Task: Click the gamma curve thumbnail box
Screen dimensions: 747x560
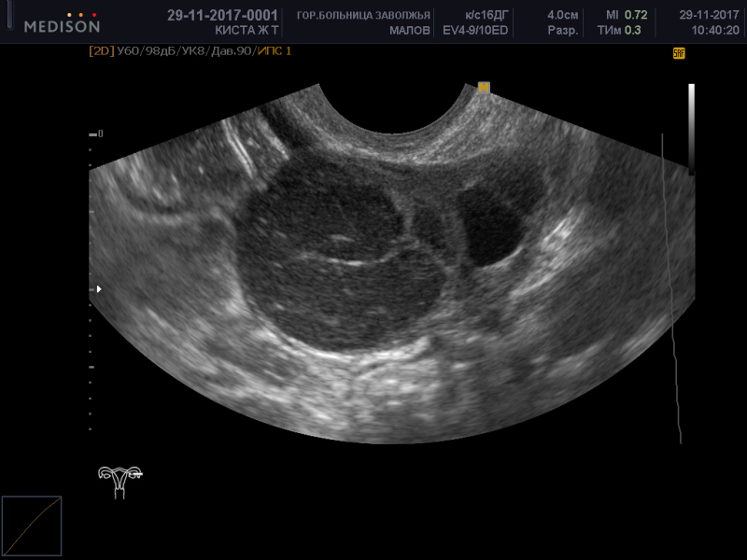Action: click(x=32, y=525)
